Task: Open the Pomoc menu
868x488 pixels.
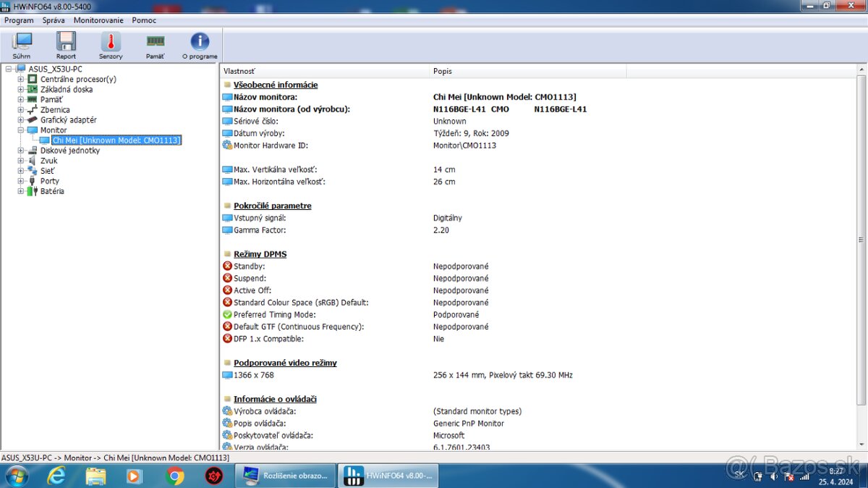Action: tap(143, 20)
